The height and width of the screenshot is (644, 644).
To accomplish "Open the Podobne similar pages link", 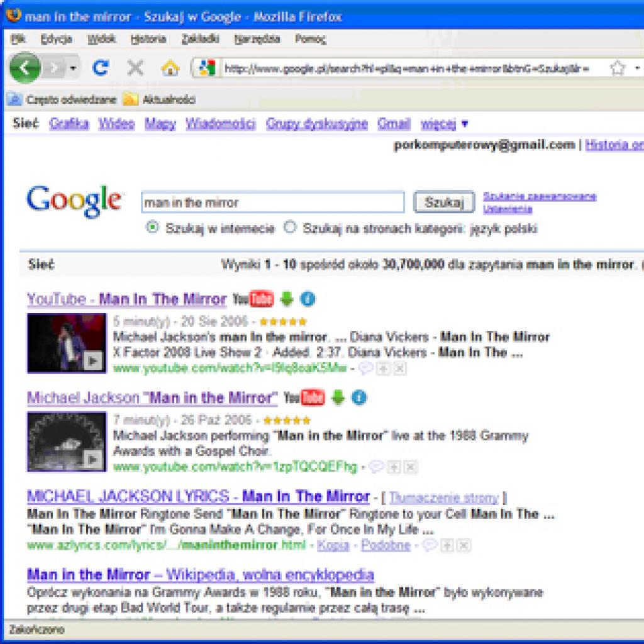I will [x=386, y=545].
